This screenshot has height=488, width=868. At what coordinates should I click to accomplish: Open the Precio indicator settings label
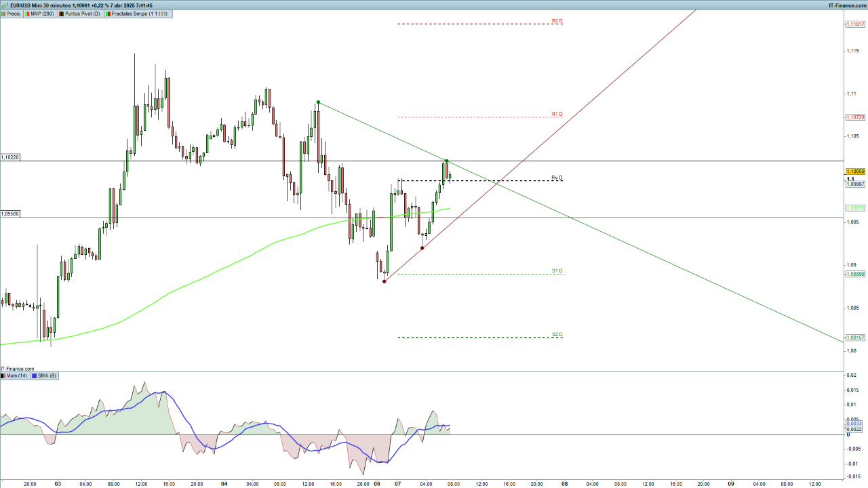tap(12, 14)
